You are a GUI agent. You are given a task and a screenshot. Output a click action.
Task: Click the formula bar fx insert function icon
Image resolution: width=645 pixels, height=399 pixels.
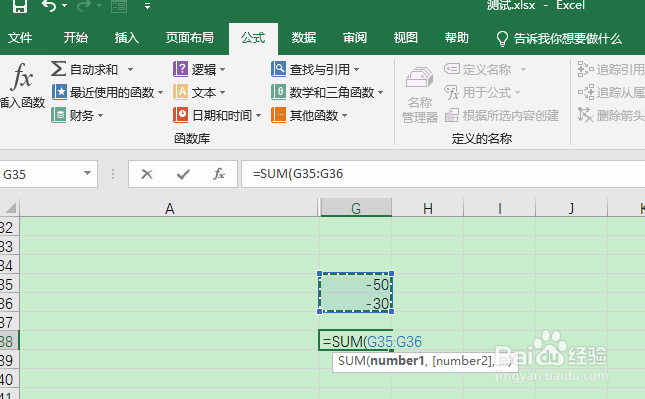[x=219, y=174]
